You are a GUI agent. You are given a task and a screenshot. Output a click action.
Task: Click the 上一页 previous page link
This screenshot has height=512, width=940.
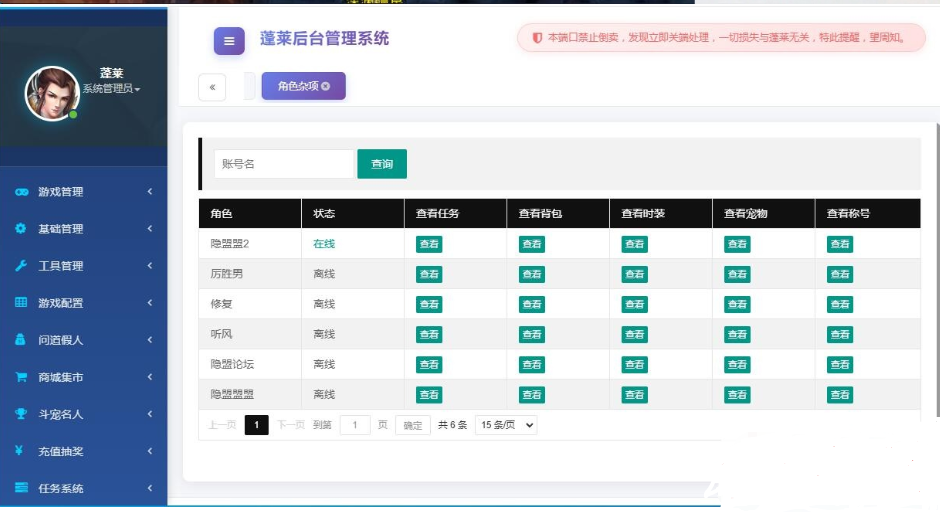222,425
